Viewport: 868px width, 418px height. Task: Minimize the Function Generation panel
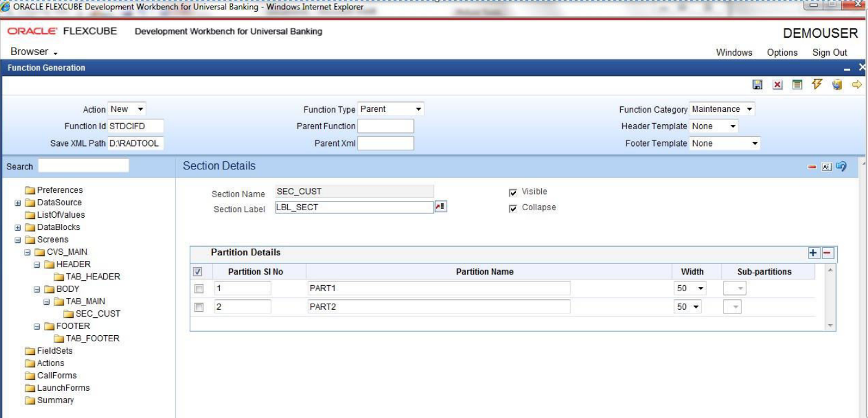coord(847,69)
